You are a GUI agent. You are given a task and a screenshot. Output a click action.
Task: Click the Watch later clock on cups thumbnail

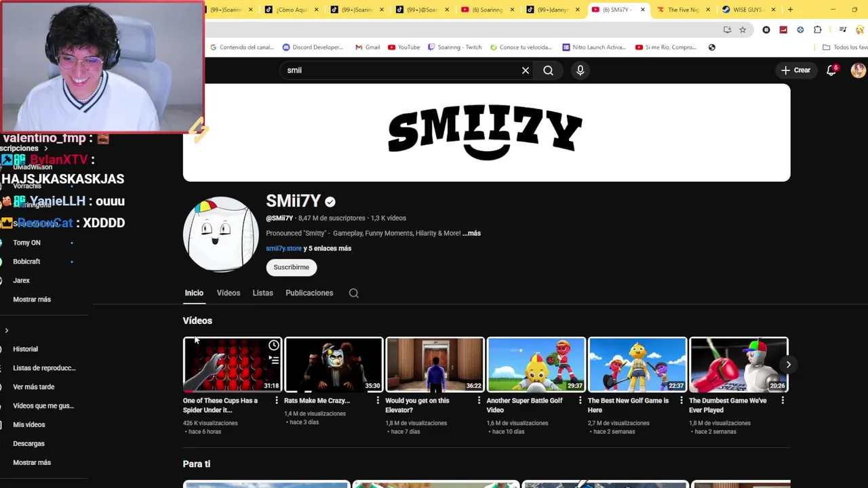[273, 346]
